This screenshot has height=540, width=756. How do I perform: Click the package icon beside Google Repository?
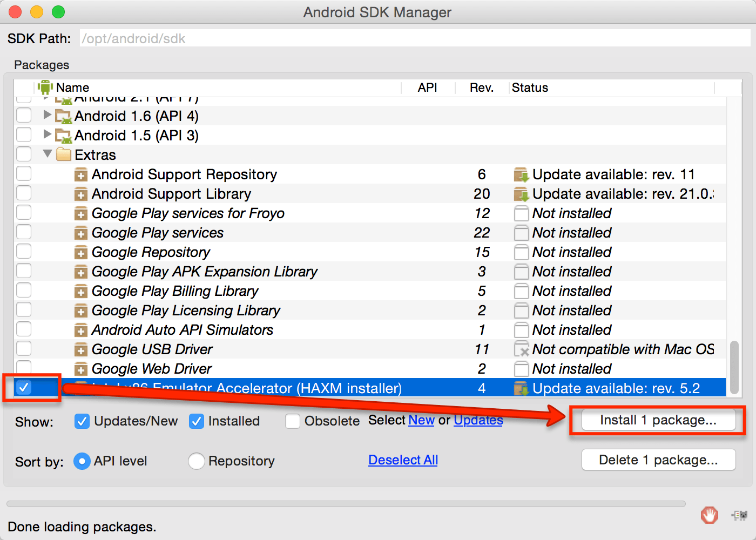80,252
